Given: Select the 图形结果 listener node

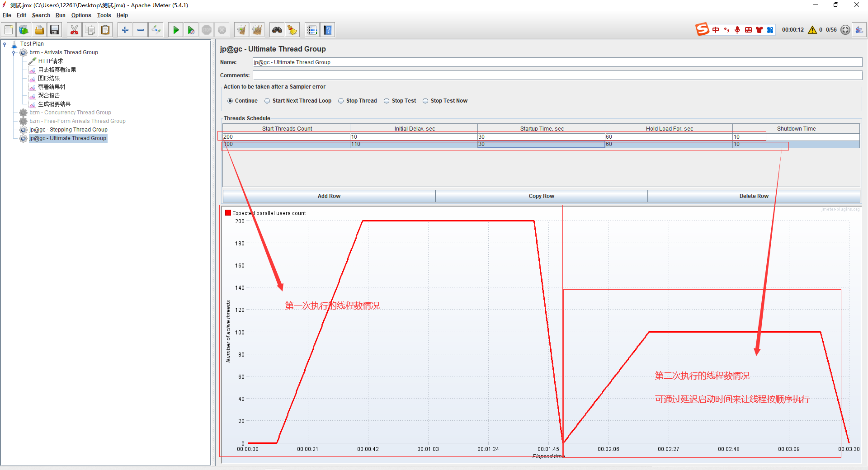Looking at the screenshot, I should pos(49,78).
